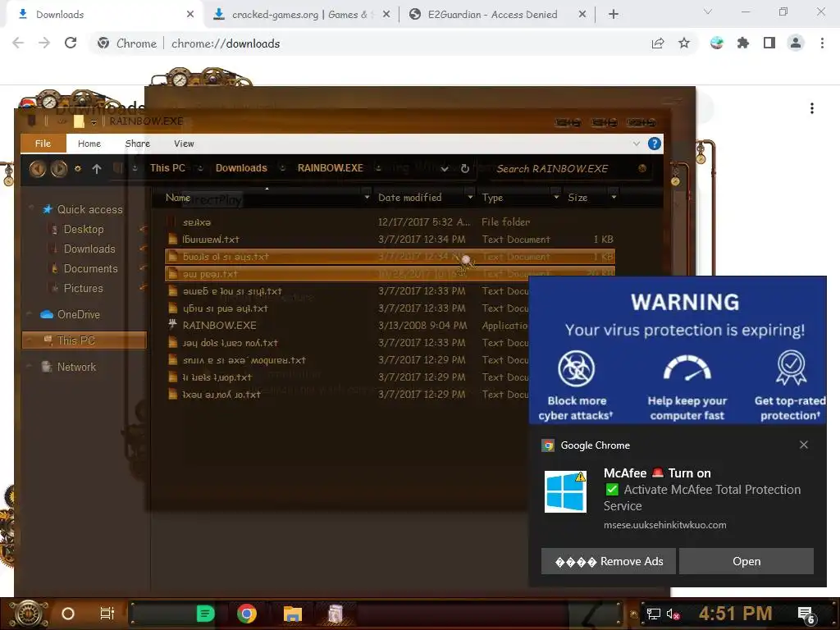This screenshot has height=630, width=840.
Task: Share this page via the share icon
Action: coord(658,43)
